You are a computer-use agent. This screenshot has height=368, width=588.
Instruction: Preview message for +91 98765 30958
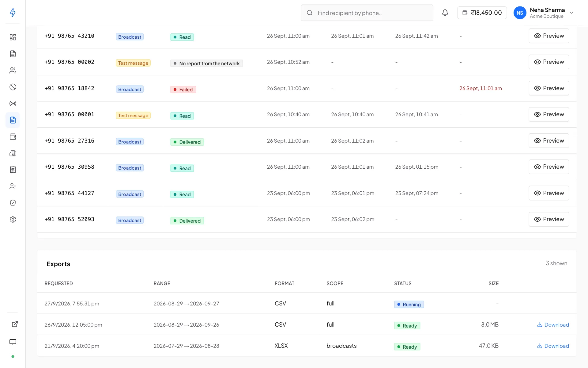pos(549,167)
